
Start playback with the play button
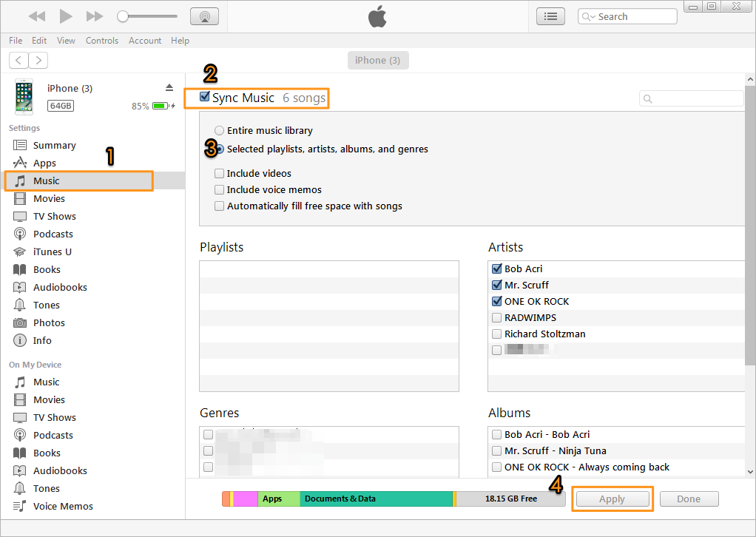(x=66, y=16)
